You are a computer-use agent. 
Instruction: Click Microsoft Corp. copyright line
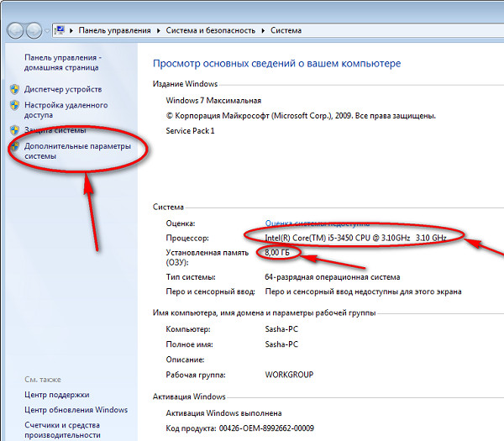pos(301,116)
